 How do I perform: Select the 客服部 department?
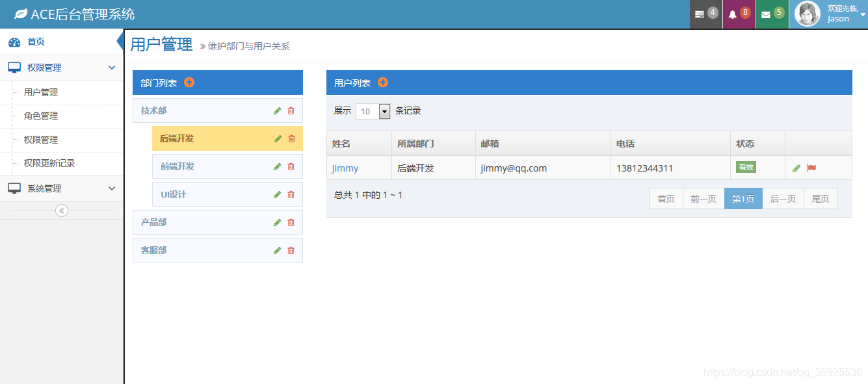click(218, 250)
